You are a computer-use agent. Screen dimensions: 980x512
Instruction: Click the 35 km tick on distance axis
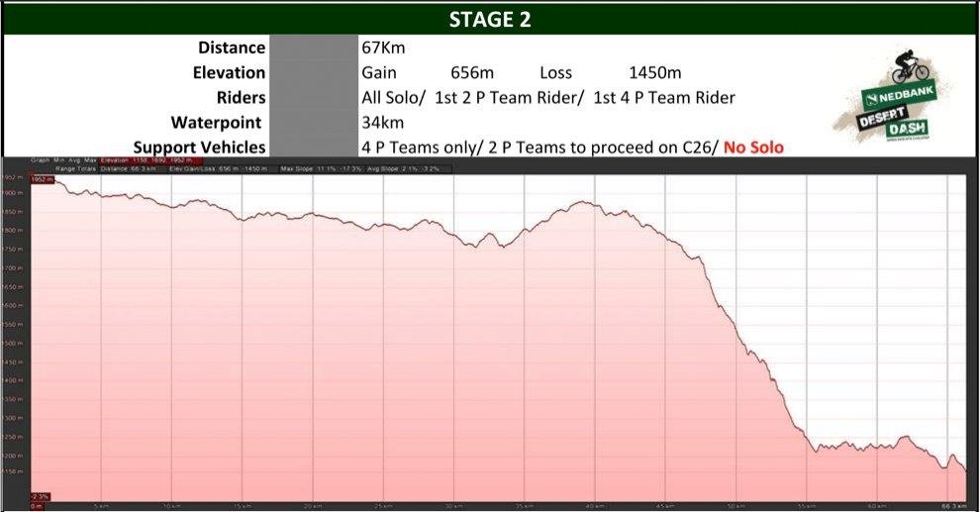coord(522,505)
